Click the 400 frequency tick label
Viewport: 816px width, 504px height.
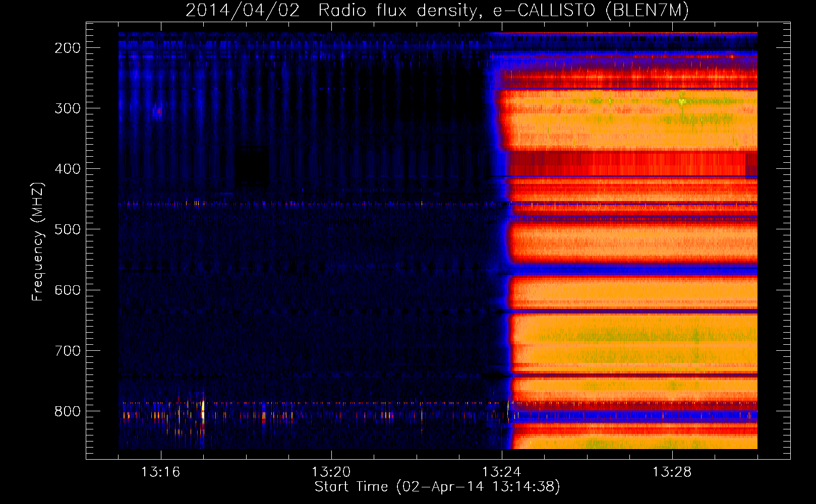68,169
